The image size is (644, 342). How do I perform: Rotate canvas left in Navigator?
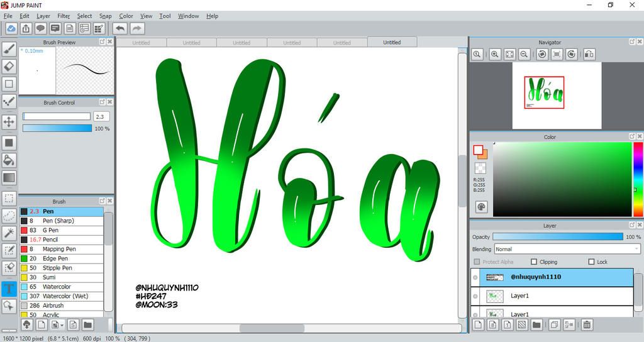coord(542,54)
